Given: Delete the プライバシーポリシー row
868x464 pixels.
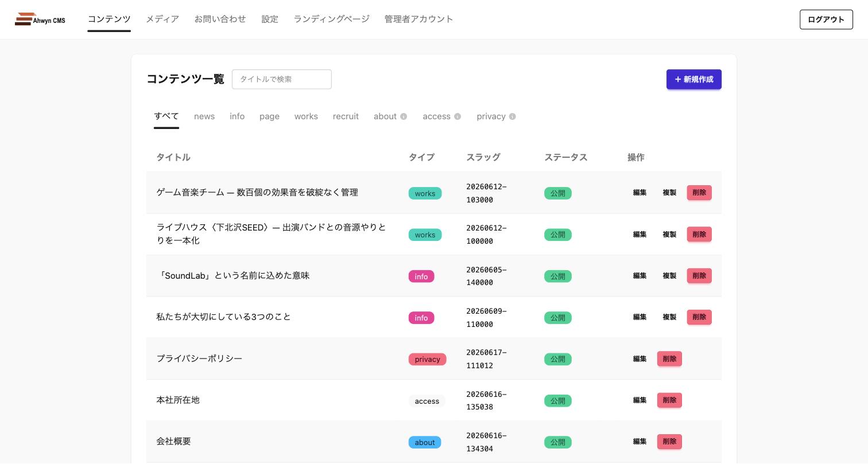Looking at the screenshot, I should [669, 359].
